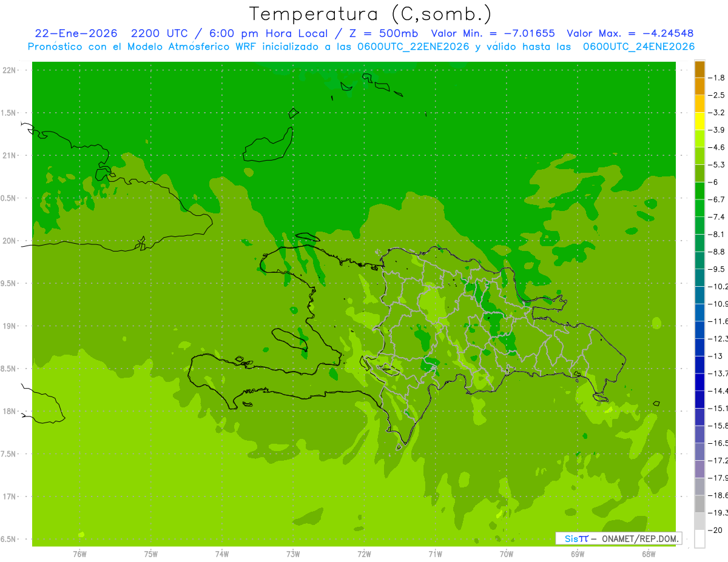
Task: Click the blue swatch between -11.6 and -12.3
Action: 699,329
